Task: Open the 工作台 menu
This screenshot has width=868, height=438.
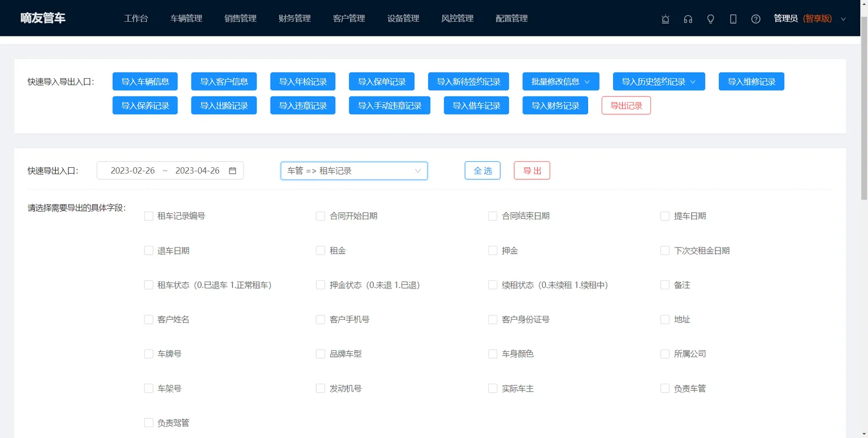Action: click(x=136, y=18)
